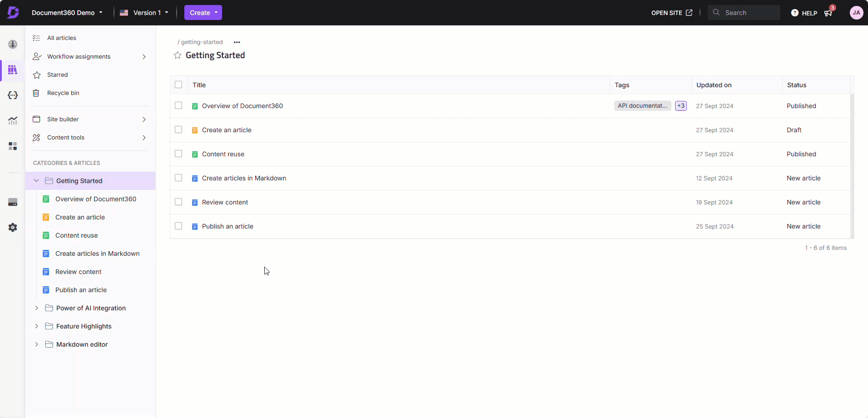Check the Create articles in Markdown row checkbox
The image size is (868, 418).
pos(178,178)
